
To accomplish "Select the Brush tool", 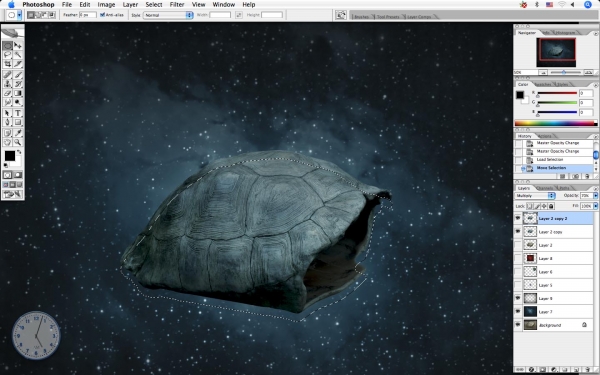I will click(x=18, y=75).
